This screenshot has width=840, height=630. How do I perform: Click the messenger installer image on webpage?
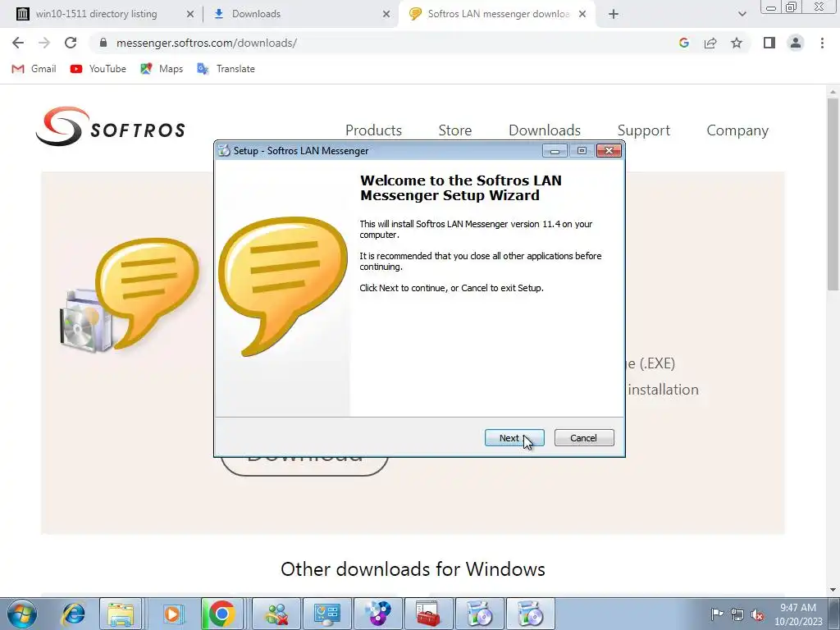point(129,295)
